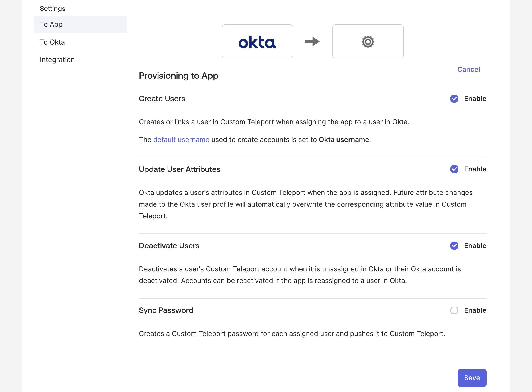532x392 pixels.
Task: Open the default username link
Action: click(181, 140)
